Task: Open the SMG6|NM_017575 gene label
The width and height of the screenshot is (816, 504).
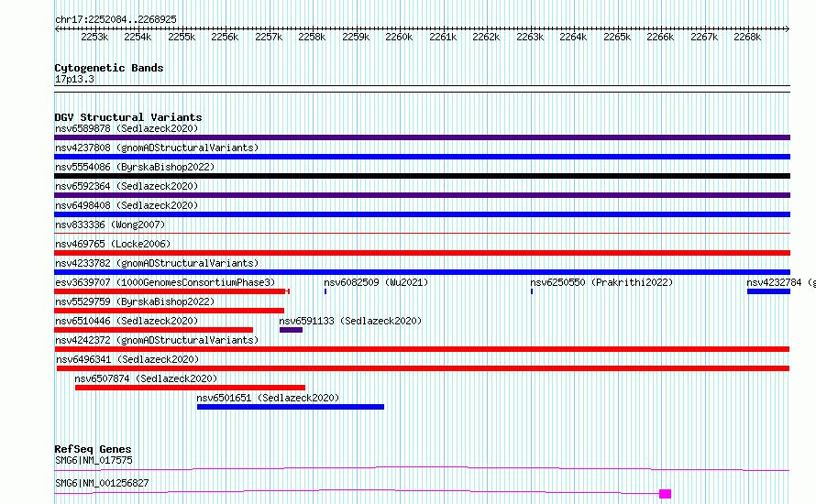Action: 94,460
